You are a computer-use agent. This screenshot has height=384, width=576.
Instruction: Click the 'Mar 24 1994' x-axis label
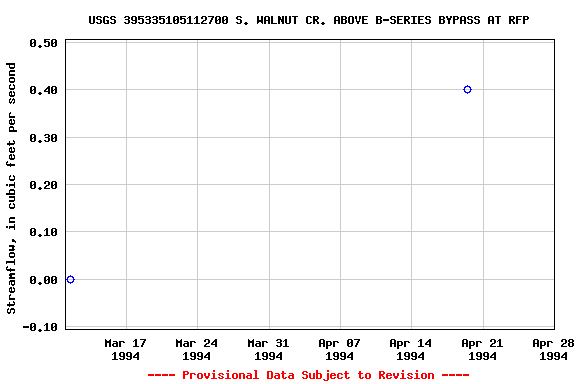(197, 349)
